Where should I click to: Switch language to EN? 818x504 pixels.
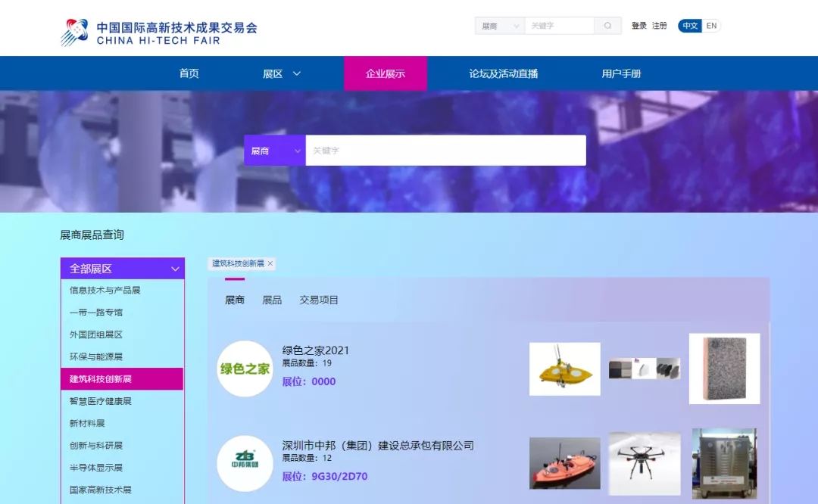tap(711, 26)
